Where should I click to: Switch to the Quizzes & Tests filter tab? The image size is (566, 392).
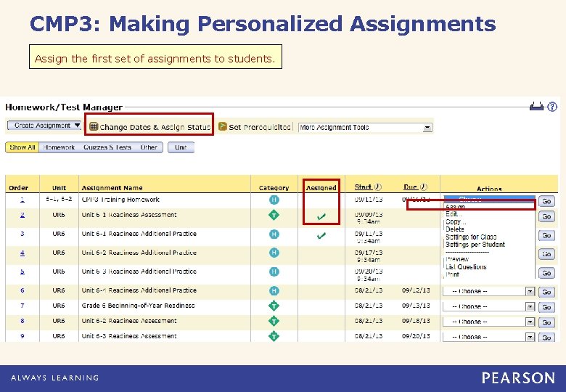coord(107,147)
